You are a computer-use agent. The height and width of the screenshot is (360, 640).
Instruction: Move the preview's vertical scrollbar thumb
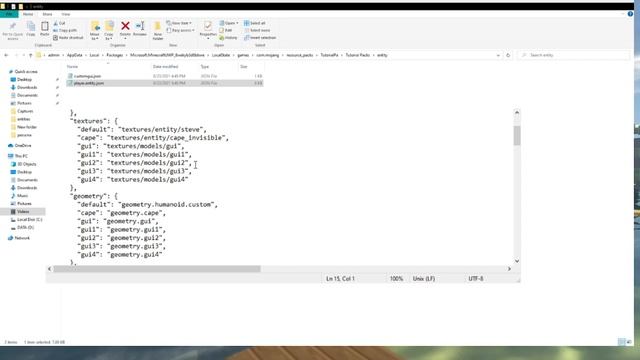click(x=517, y=136)
